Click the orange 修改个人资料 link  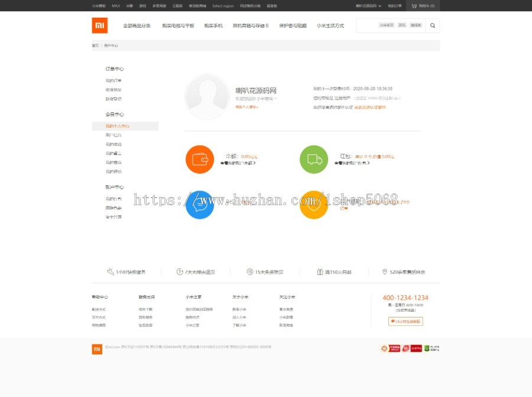pyautogui.click(x=246, y=107)
